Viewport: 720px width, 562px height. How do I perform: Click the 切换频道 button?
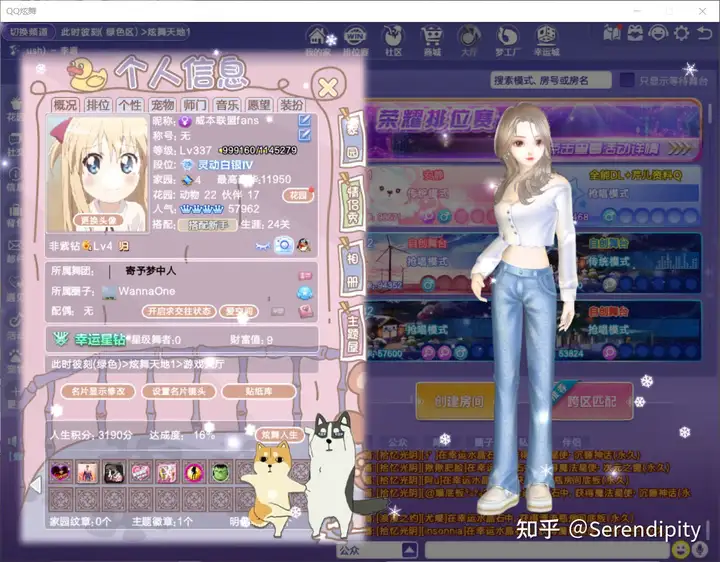pos(29,32)
